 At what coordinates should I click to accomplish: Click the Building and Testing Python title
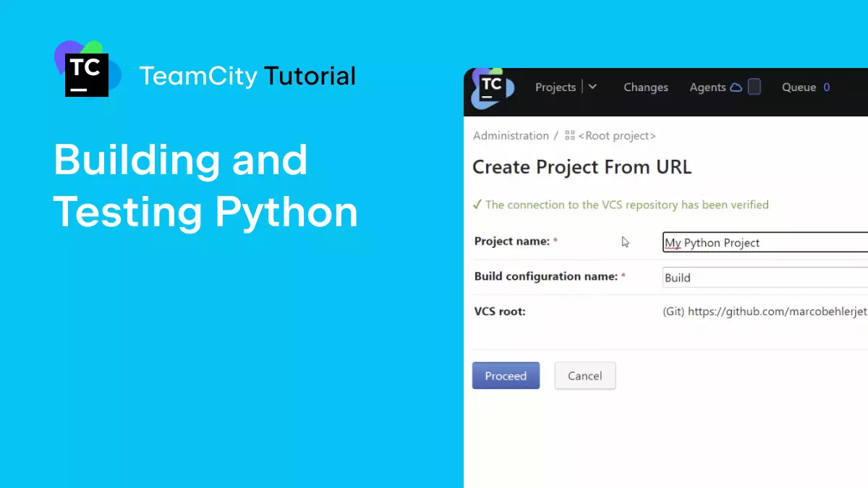[x=205, y=186]
